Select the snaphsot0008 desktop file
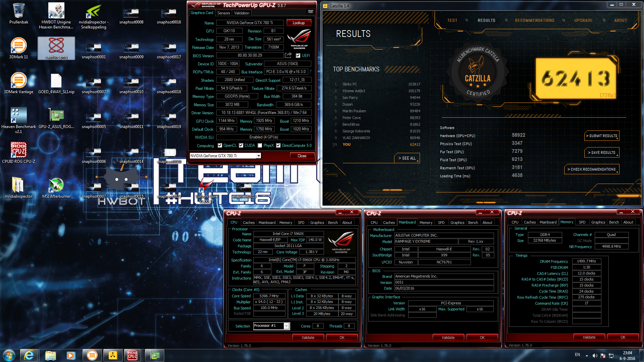Screen dimensions: 644x362 click(131, 15)
